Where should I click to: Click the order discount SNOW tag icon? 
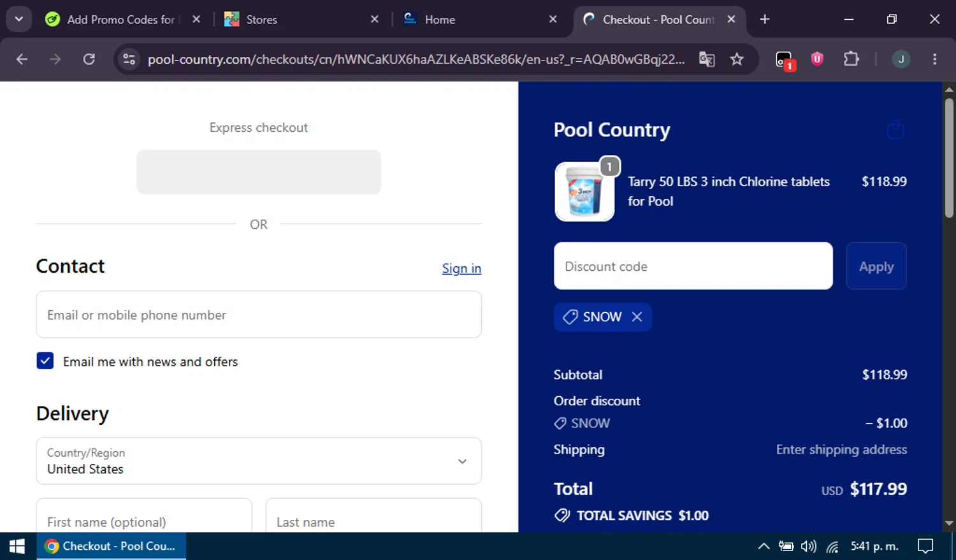[560, 423]
